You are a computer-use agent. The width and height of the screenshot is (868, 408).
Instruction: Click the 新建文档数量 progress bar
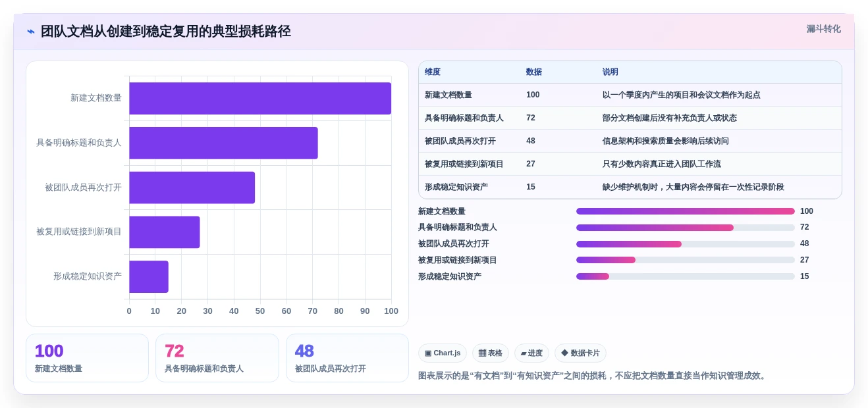(686, 211)
